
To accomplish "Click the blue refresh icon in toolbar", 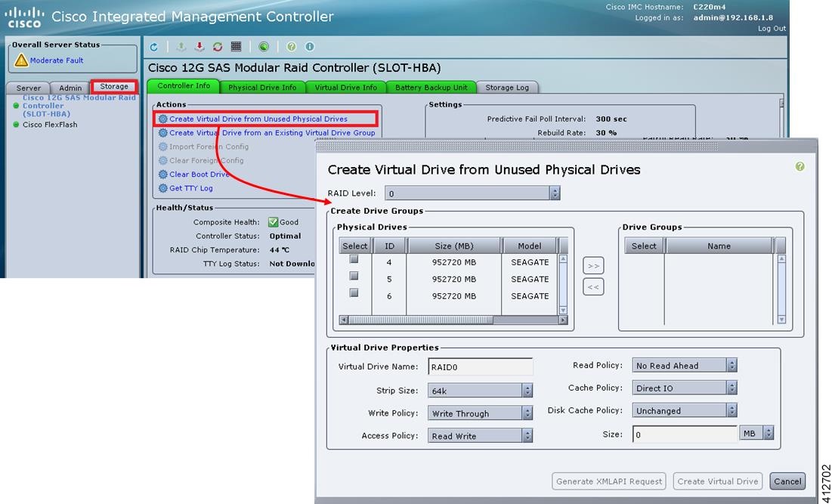I will pyautogui.click(x=154, y=47).
